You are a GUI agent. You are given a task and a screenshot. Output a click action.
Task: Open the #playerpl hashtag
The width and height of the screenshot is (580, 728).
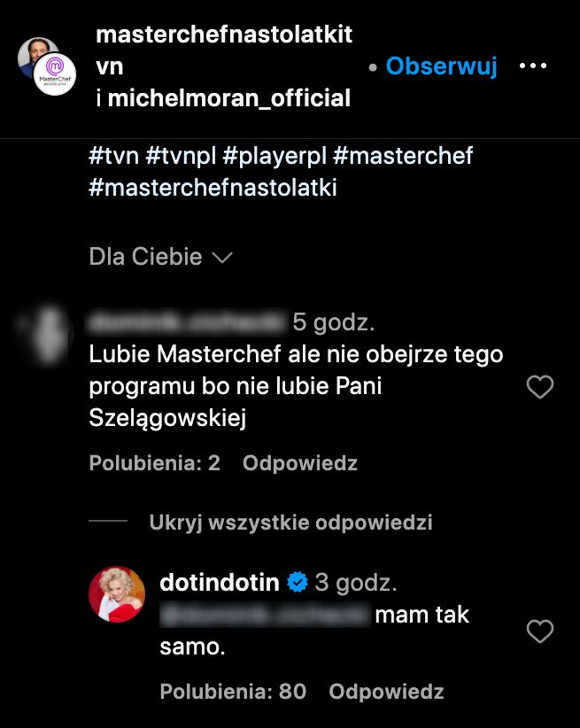click(274, 157)
